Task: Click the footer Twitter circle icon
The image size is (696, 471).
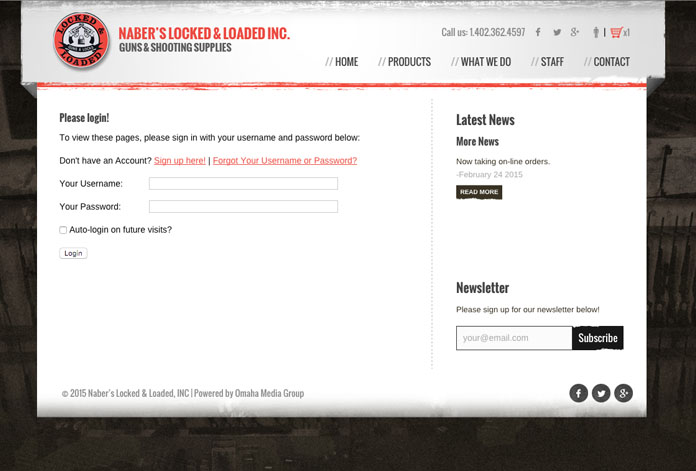Action: [601, 393]
